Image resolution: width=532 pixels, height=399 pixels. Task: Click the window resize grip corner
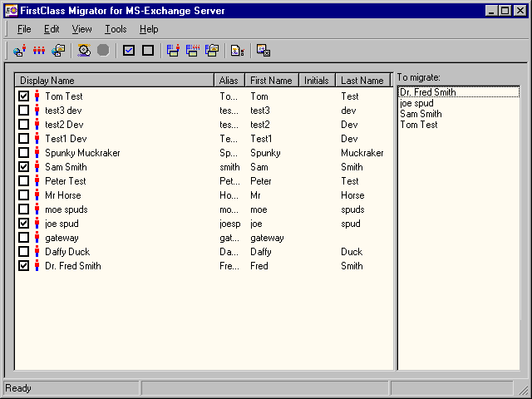point(523,389)
